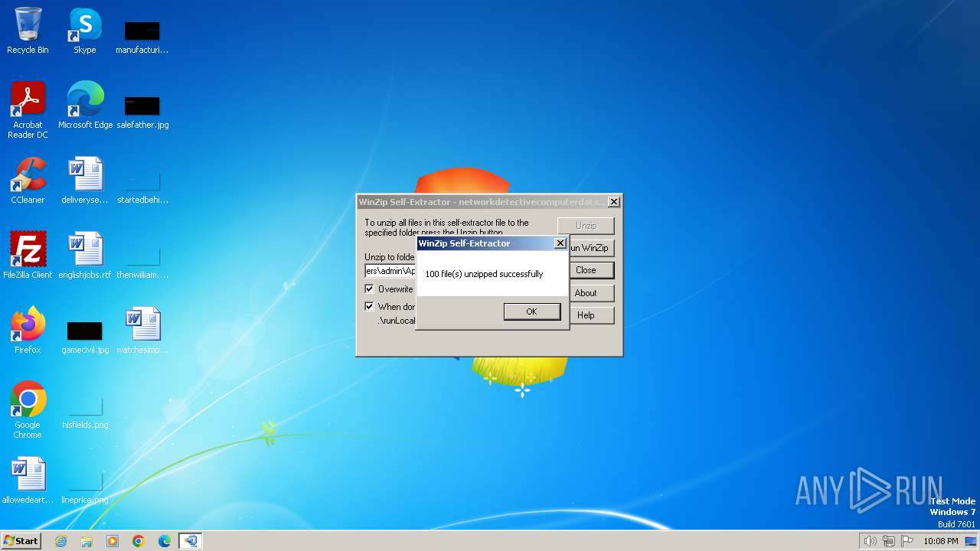The width and height of the screenshot is (980, 551).
Task: Close the main WinZip Self-Extractor window
Action: click(x=613, y=202)
